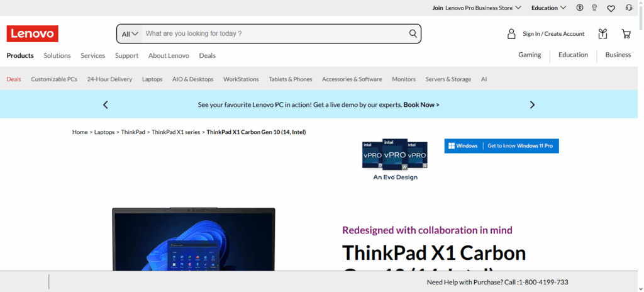
Task: Click ThinkPad breadcrumb link
Action: [133, 132]
